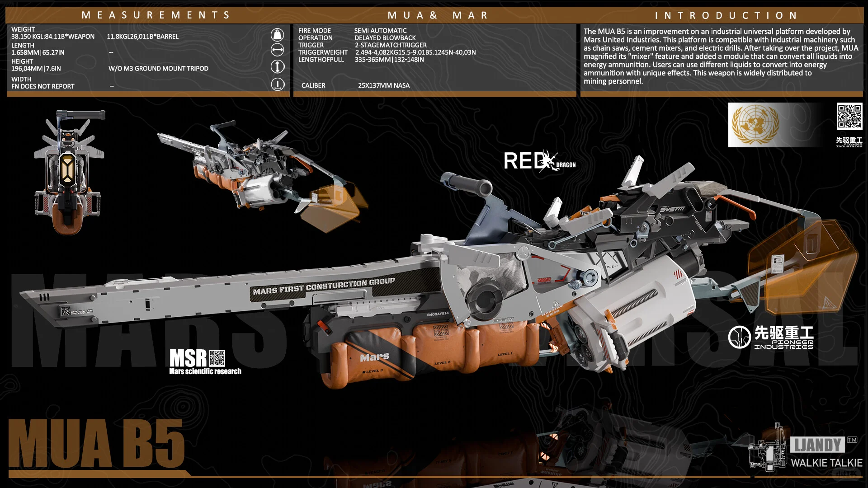Click the QR code beside MSR logo
The image size is (868, 488).
click(217, 358)
